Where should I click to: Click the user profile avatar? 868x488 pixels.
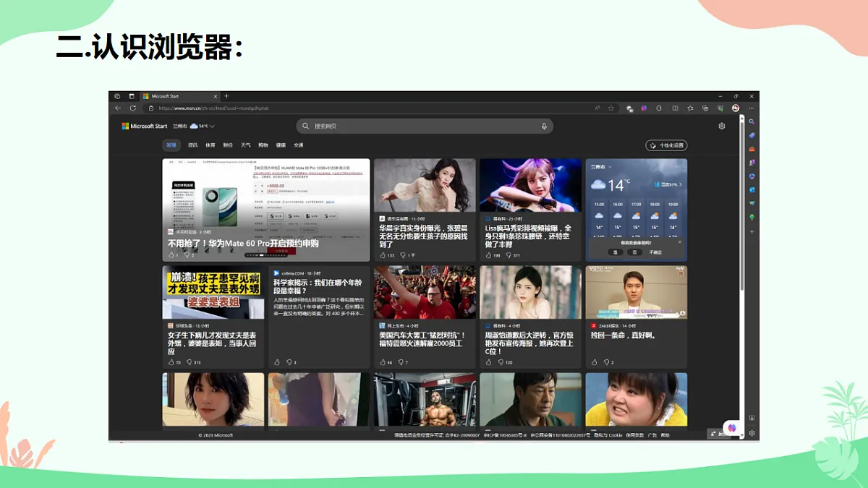point(736,108)
